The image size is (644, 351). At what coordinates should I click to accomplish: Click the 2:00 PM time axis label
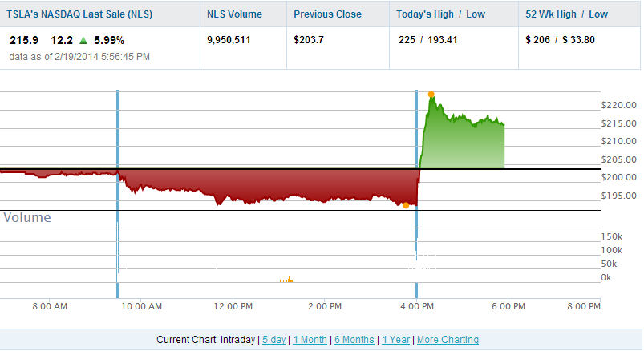[x=325, y=306]
